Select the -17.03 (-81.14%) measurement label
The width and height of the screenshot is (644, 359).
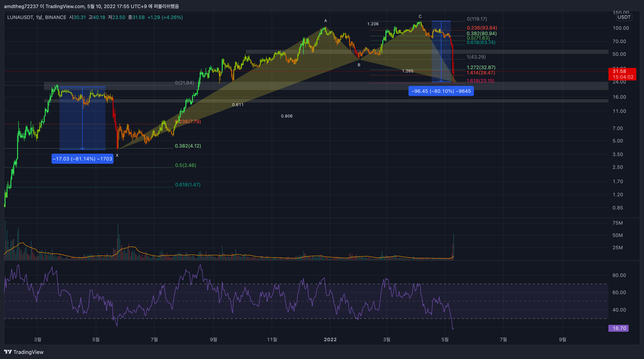(x=82, y=159)
